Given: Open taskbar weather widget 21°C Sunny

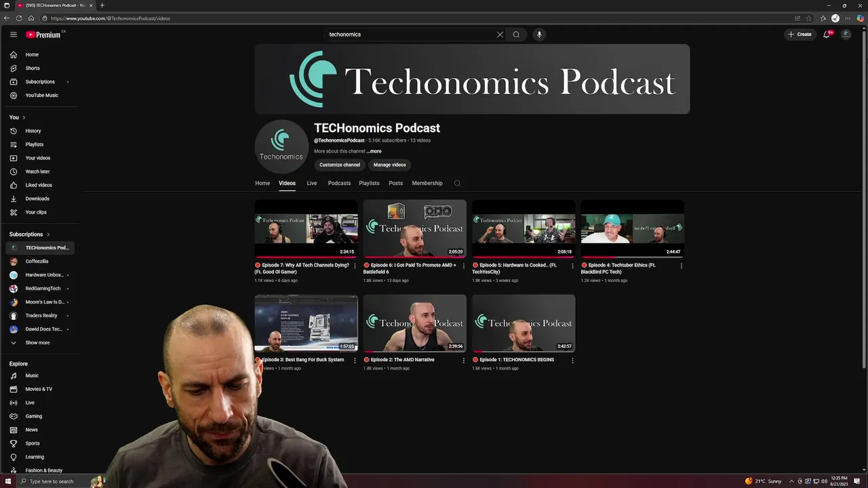Looking at the screenshot, I should (764, 481).
